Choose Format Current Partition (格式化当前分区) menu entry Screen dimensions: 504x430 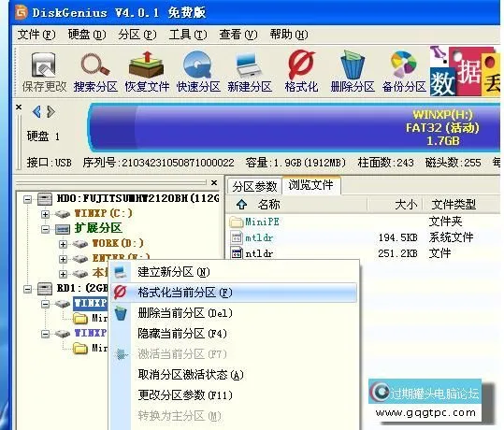coord(235,293)
